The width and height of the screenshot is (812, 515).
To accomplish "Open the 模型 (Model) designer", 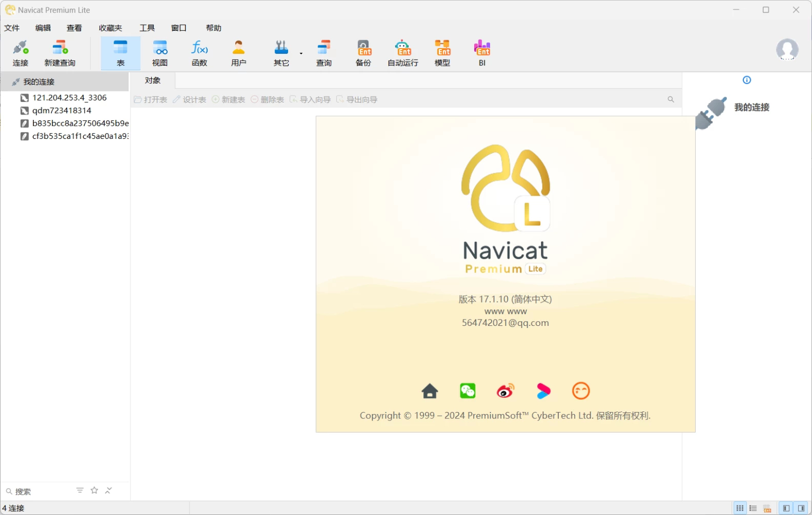I will click(x=442, y=52).
